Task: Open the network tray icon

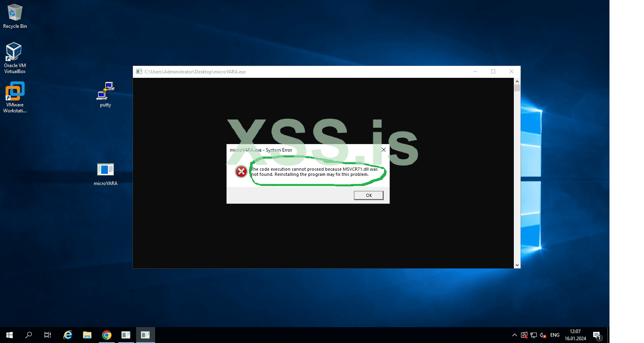Action: [534, 335]
